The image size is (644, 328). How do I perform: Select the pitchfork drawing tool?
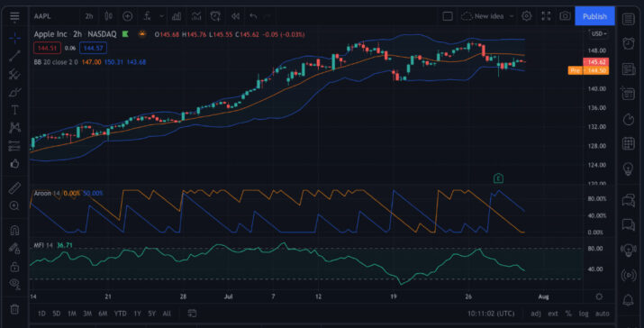pos(14,74)
